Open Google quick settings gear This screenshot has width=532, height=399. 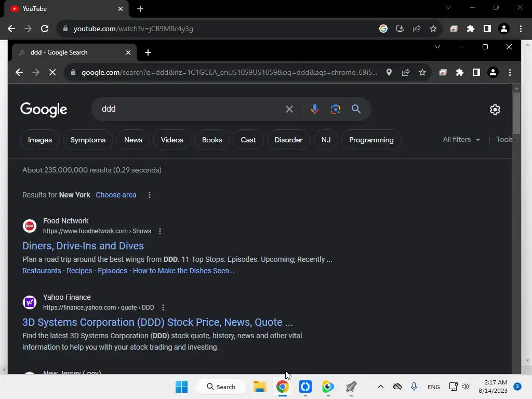point(495,110)
